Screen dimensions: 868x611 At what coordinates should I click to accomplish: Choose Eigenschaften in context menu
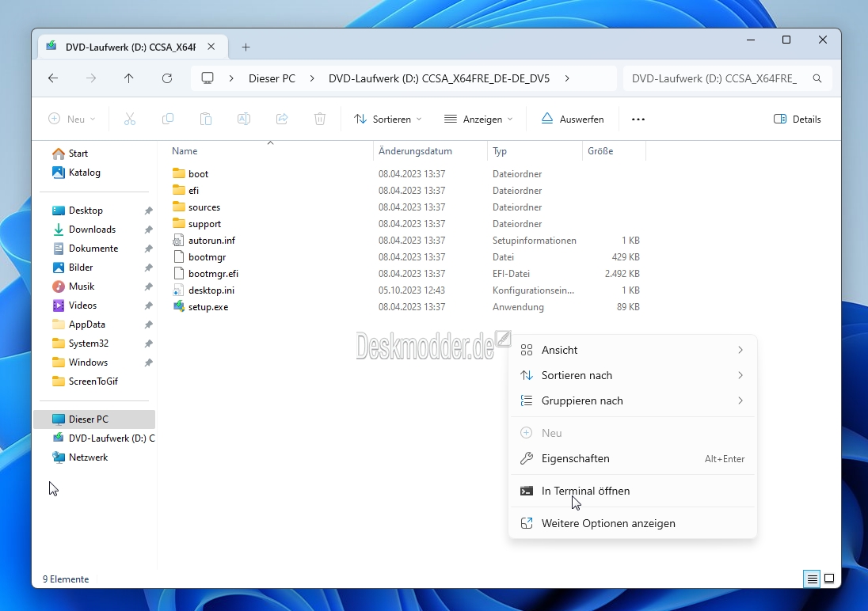632,459
